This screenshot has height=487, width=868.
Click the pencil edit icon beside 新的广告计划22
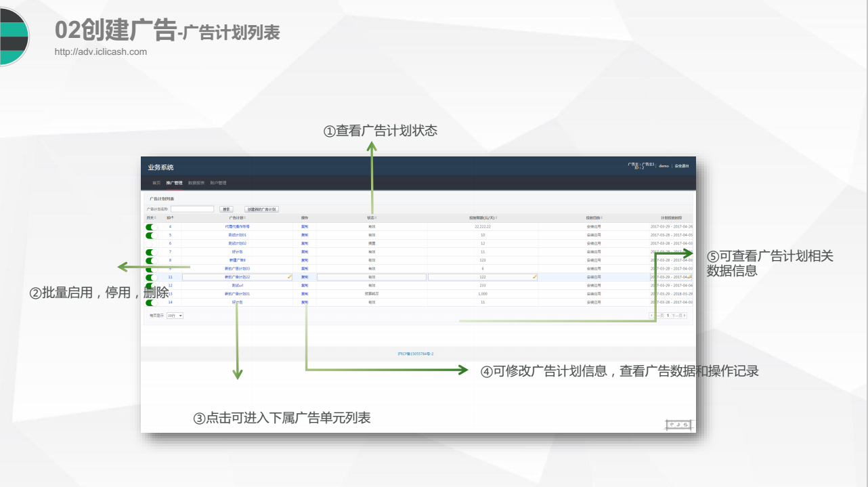(288, 276)
